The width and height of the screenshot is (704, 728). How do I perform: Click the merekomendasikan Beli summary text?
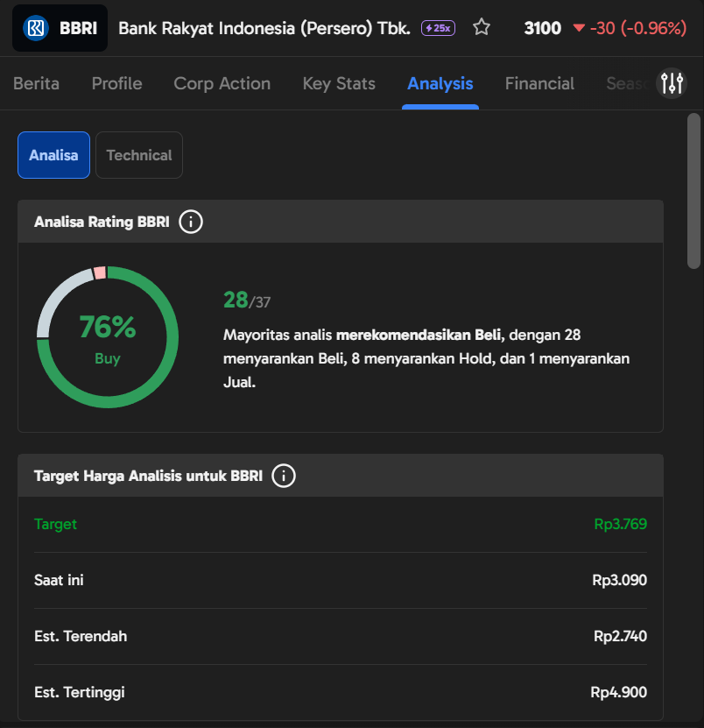coord(426,358)
